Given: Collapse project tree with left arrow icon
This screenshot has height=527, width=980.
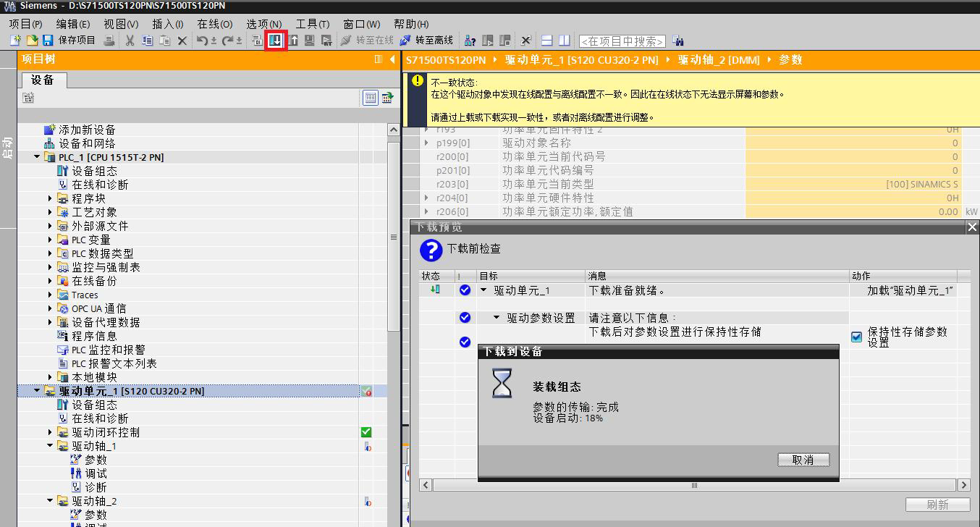Looking at the screenshot, I should 392,59.
